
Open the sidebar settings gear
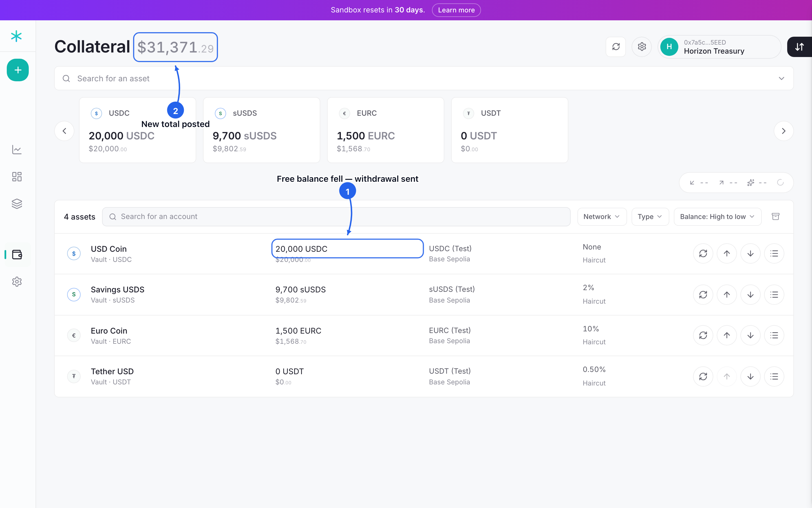17,282
